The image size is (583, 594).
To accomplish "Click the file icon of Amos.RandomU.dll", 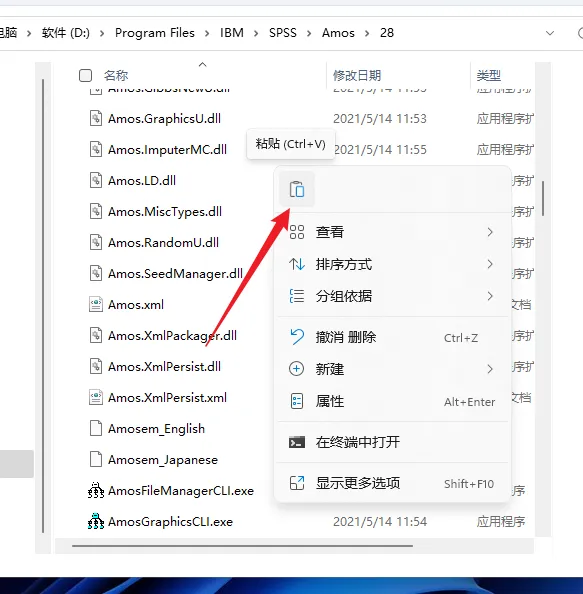I will coord(96,242).
